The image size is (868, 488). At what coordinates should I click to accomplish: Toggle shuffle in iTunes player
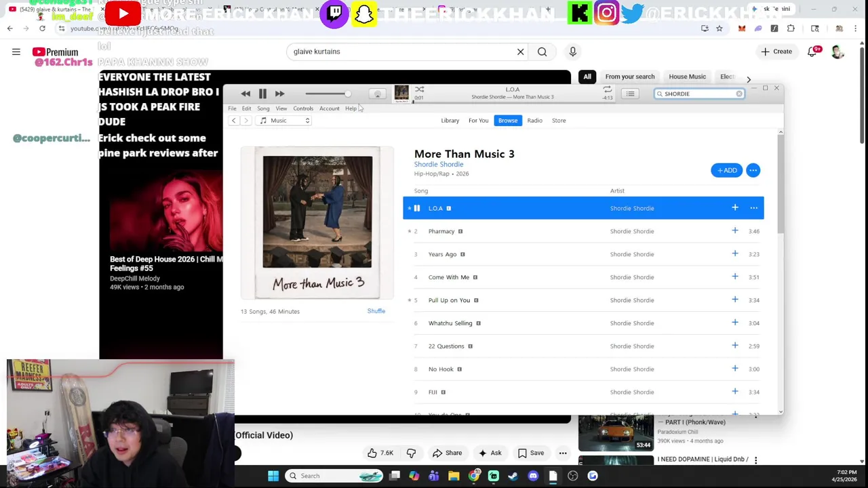[420, 89]
